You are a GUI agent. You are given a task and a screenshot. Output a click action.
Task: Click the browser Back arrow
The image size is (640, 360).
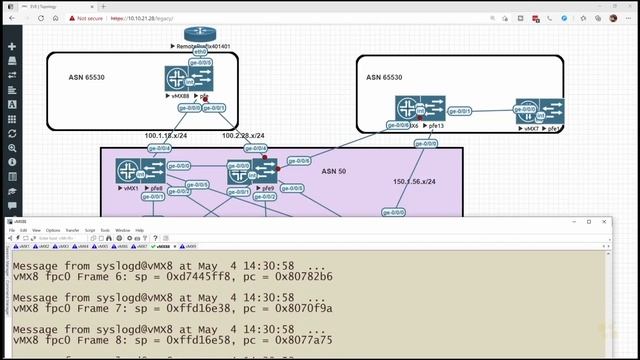tap(12, 18)
